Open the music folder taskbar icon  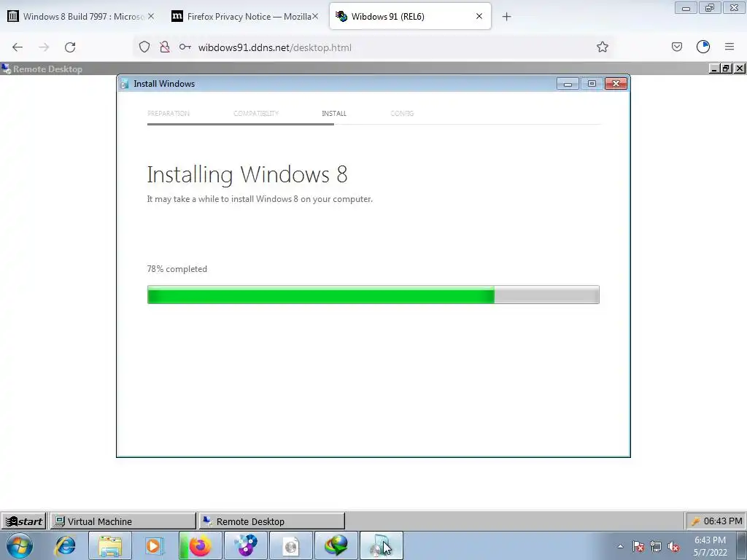pos(381,545)
